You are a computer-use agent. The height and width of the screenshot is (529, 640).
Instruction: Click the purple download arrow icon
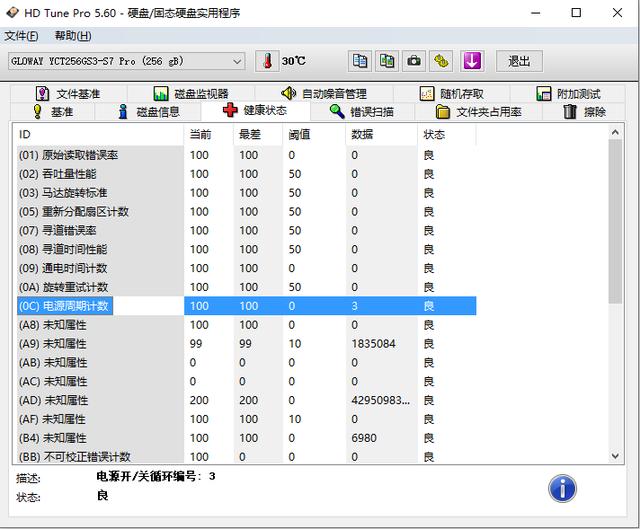(472, 61)
